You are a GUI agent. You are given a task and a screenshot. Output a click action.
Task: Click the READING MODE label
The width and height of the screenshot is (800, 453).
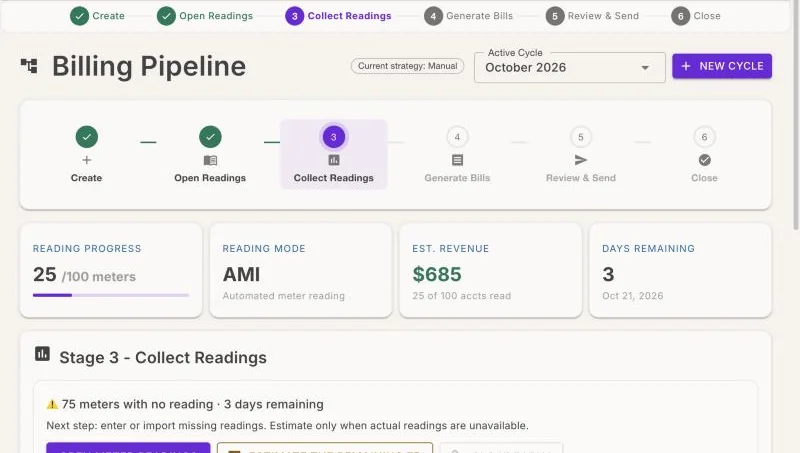[264, 249]
